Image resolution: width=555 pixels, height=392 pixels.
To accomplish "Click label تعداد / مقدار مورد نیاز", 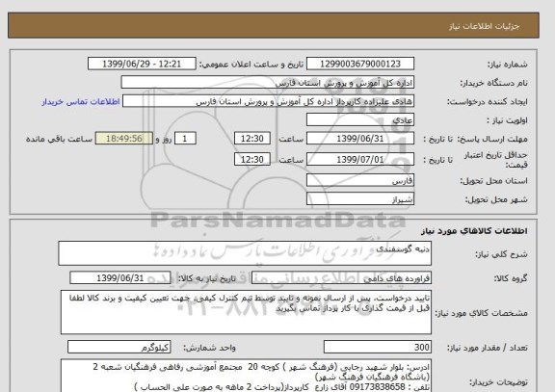I will (x=487, y=348).
